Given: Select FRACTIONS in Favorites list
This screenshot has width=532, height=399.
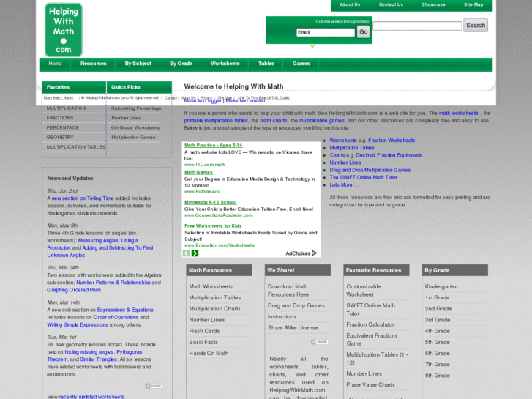Looking at the screenshot, I should coord(60,118).
